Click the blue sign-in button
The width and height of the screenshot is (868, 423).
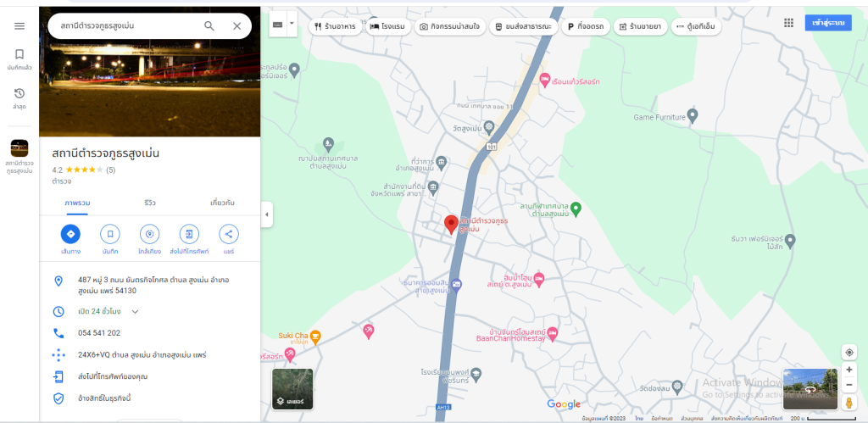click(x=827, y=23)
